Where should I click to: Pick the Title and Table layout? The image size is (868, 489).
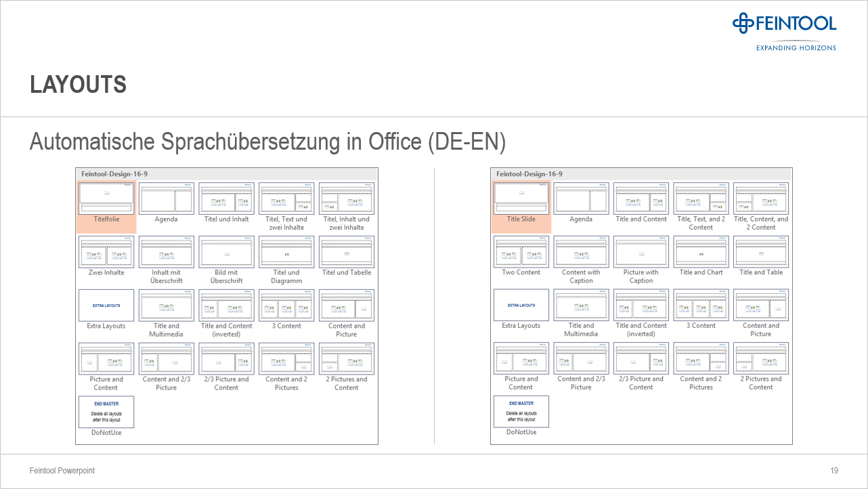click(761, 252)
